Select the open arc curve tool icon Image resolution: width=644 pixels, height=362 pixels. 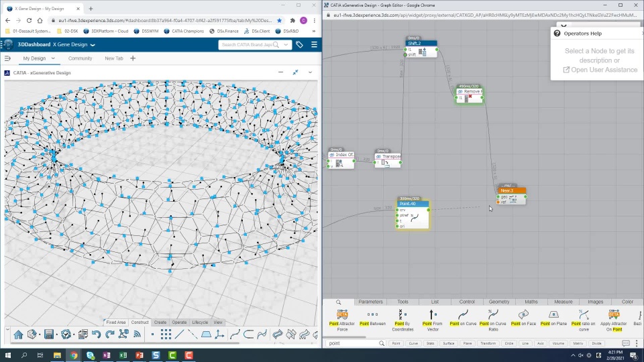248,335
